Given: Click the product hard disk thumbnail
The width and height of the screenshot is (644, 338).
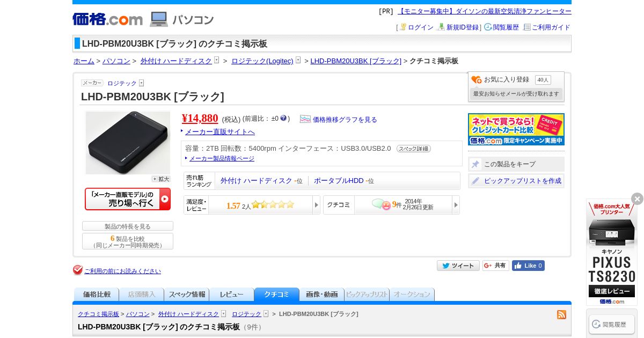Looking at the screenshot, I should [x=128, y=143].
